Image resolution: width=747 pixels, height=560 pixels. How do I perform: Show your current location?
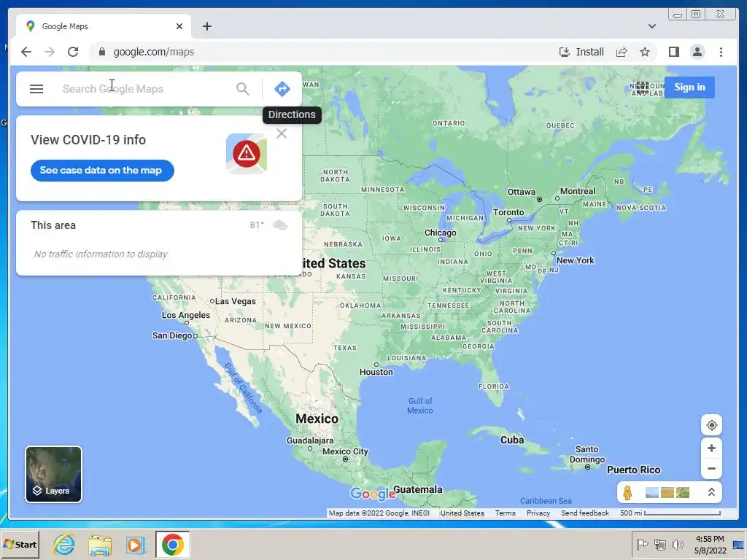[711, 425]
